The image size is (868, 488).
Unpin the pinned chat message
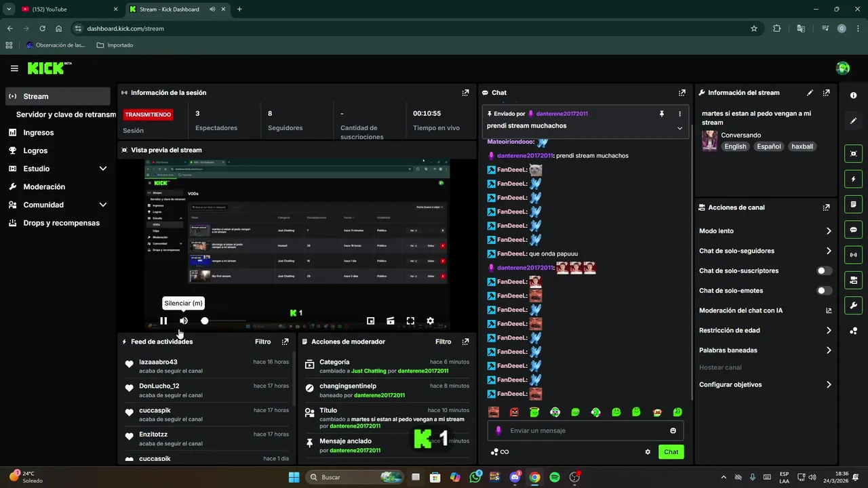coord(662,114)
